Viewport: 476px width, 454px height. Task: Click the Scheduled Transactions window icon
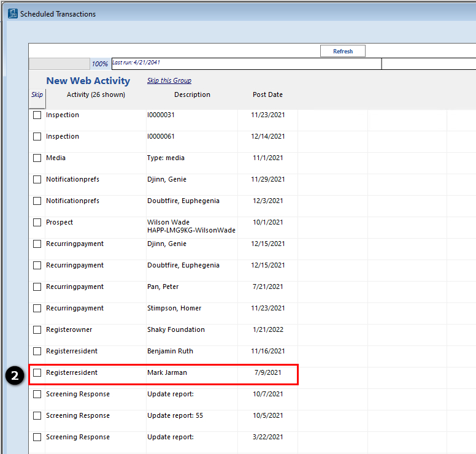[13, 13]
